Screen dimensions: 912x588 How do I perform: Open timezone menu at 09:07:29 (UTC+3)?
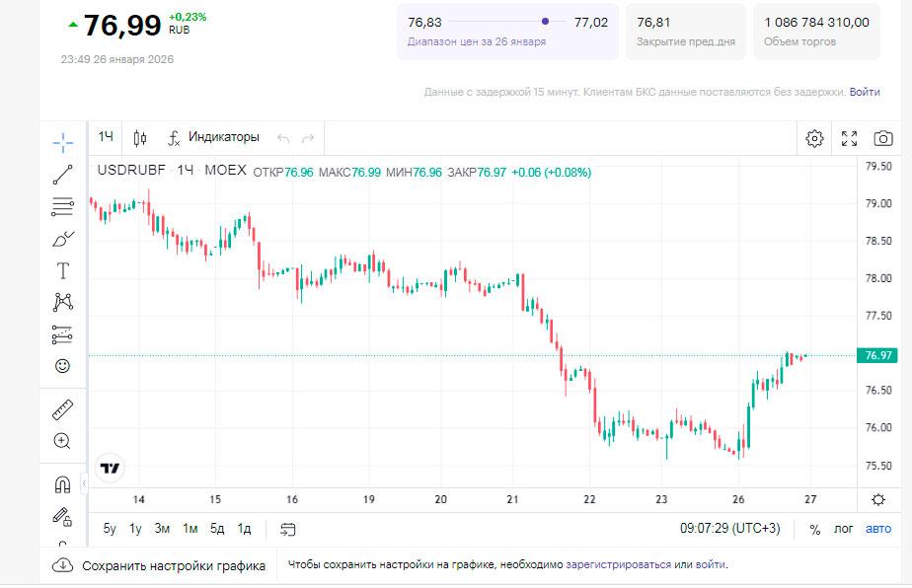tap(729, 529)
